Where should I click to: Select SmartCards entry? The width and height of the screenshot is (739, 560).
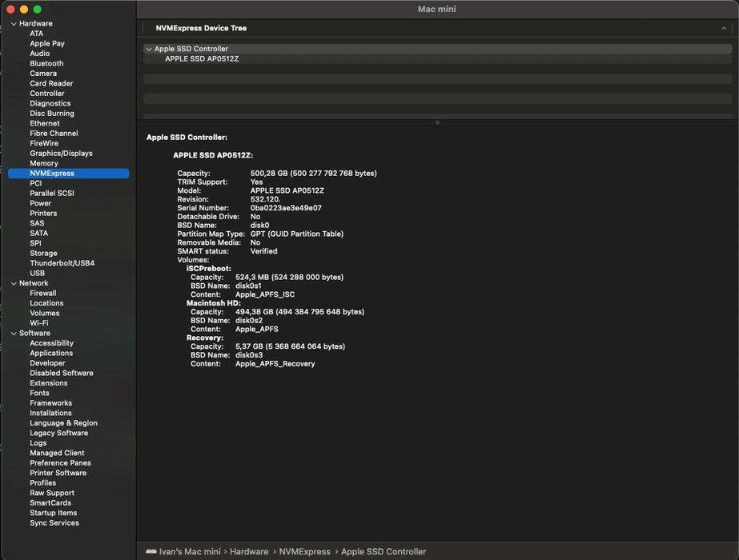click(50, 503)
